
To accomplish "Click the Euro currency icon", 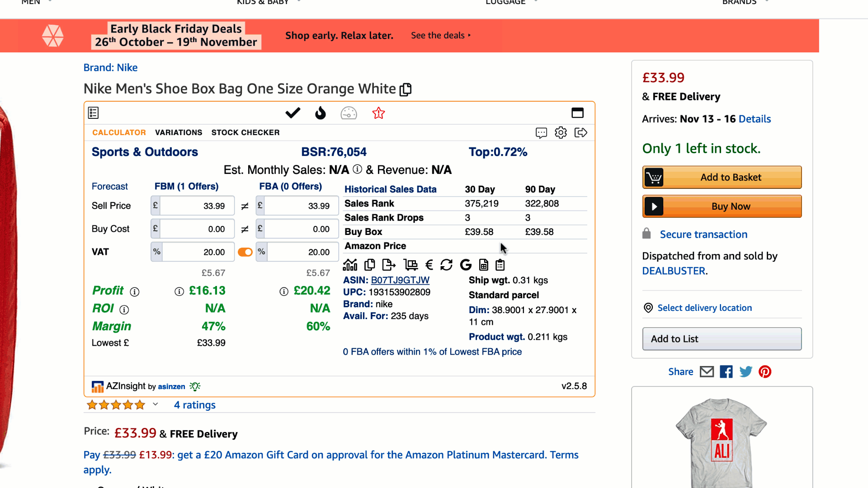I will [429, 265].
